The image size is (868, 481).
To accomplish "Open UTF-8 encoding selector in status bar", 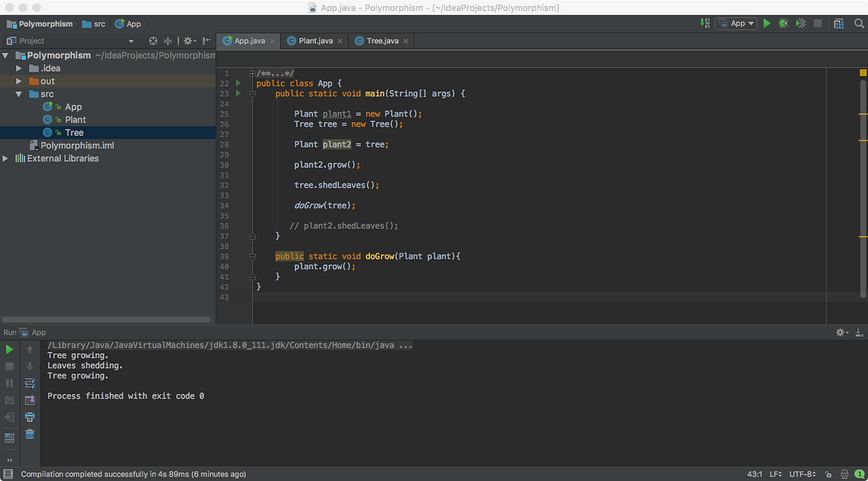I will (x=802, y=474).
